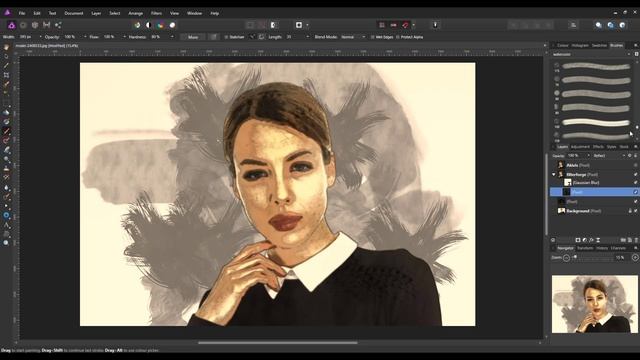Select the Paint Brush tool

click(x=6, y=131)
